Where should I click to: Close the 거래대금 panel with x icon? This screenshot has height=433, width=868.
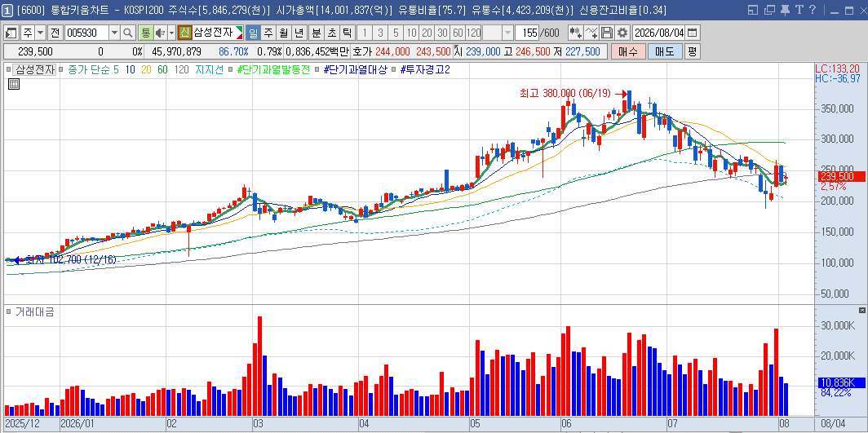[x=861, y=310]
